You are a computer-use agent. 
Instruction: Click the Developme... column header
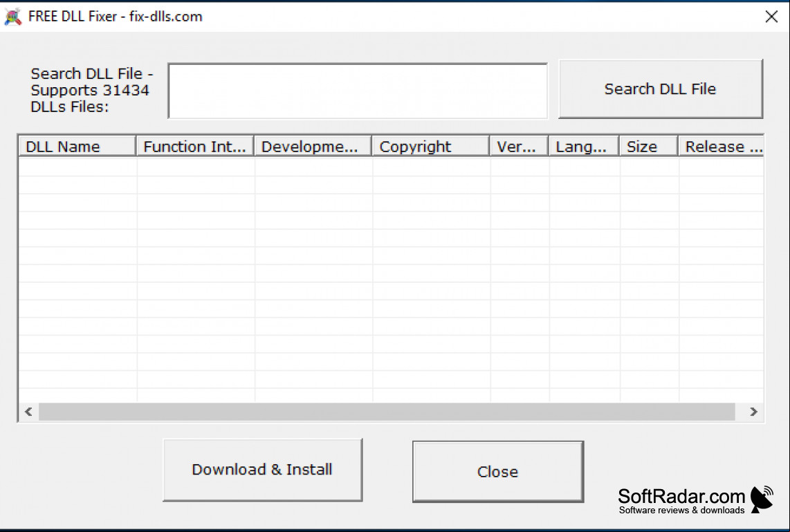pos(313,147)
